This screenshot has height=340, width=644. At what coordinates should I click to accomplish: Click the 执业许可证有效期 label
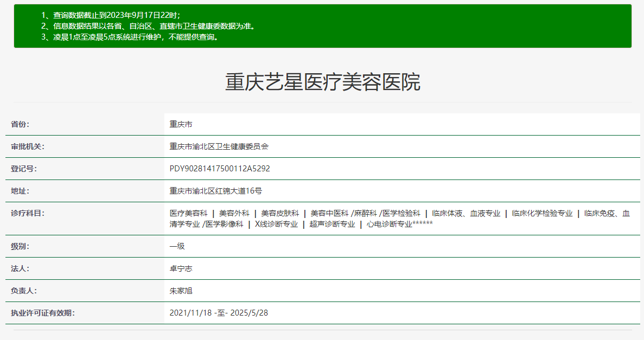43,313
